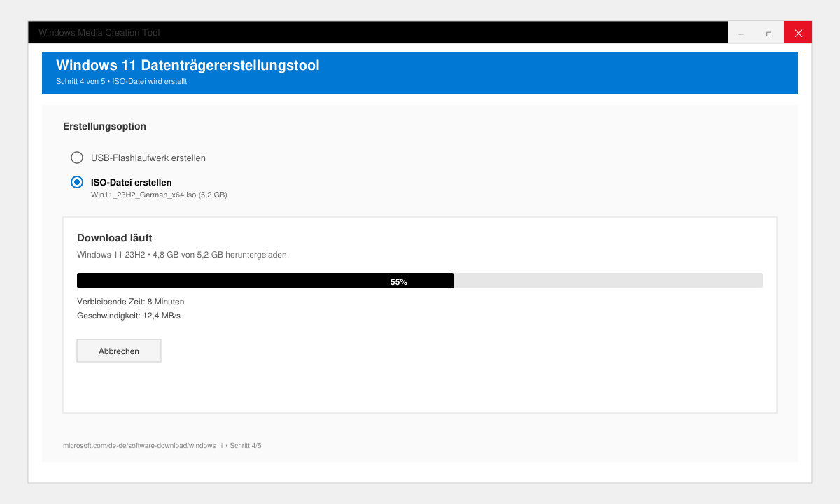Click the 55% download progress bar
Viewport: 840px width, 504px height.
pos(420,281)
